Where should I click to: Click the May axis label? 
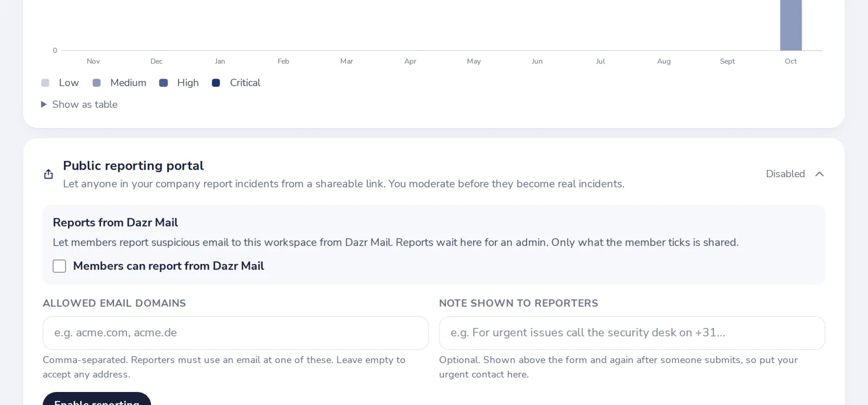tap(474, 61)
